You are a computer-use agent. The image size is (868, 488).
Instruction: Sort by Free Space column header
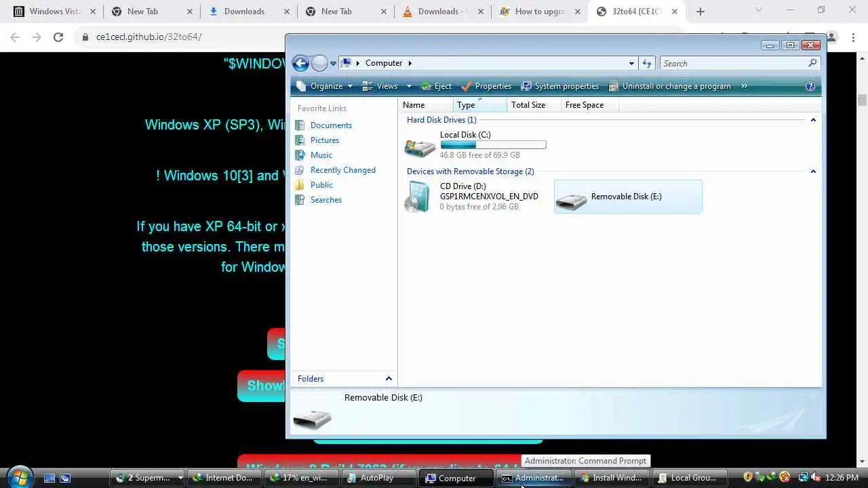[x=590, y=105]
